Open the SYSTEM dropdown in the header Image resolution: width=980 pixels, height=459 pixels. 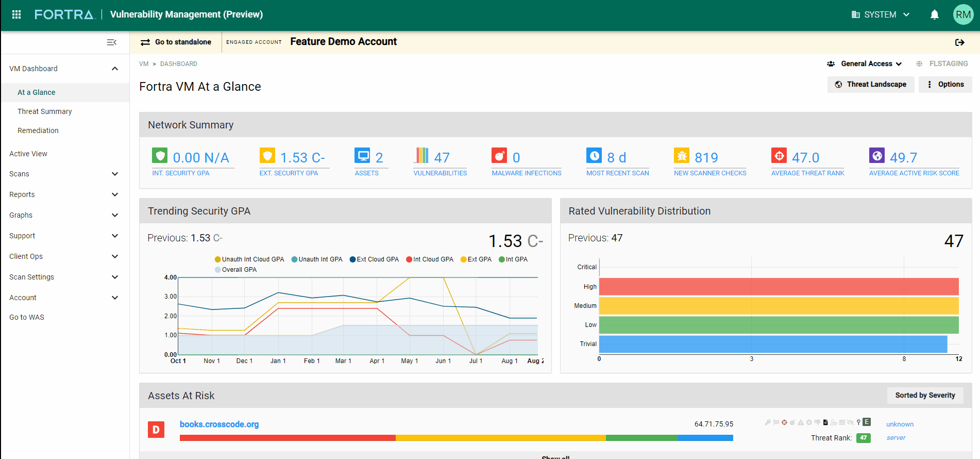(x=881, y=14)
